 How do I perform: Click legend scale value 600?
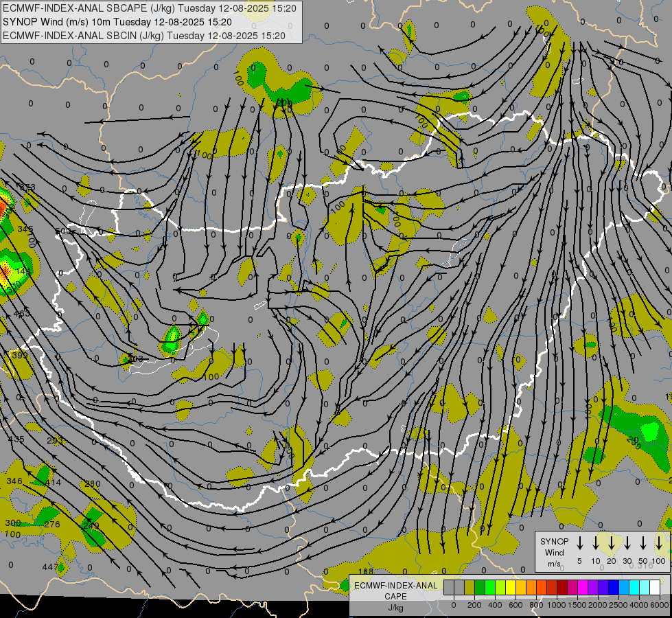[515, 605]
